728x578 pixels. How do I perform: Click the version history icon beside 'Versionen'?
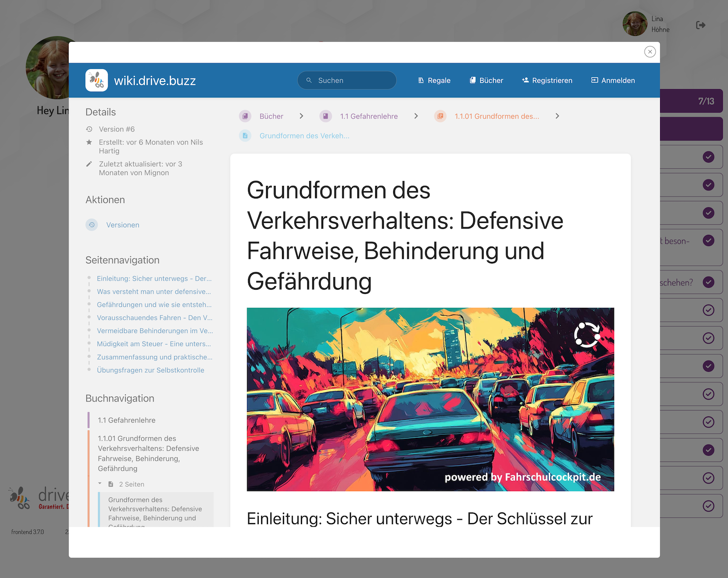[x=92, y=225]
